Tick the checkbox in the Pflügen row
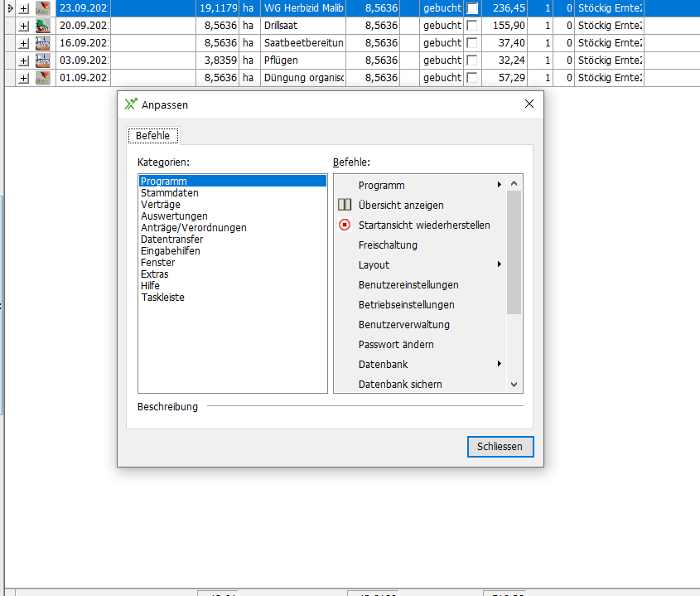Screen dimensions: 700x596 pos(472,61)
